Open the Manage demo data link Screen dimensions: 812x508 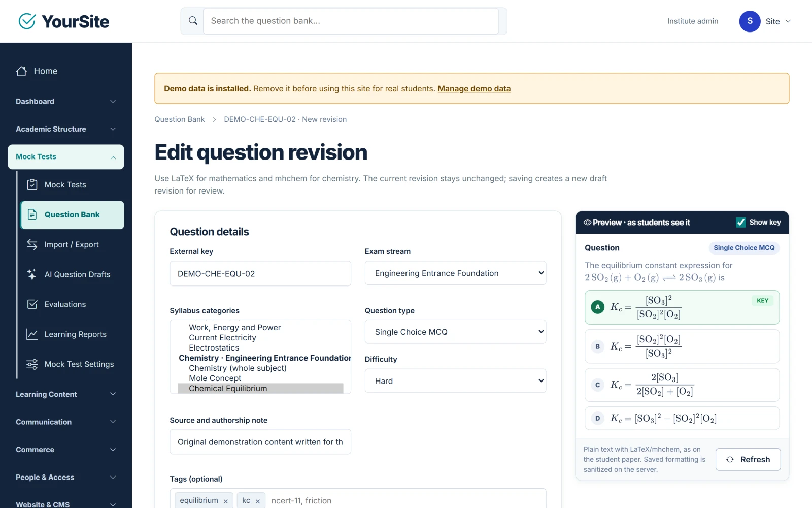click(x=474, y=89)
